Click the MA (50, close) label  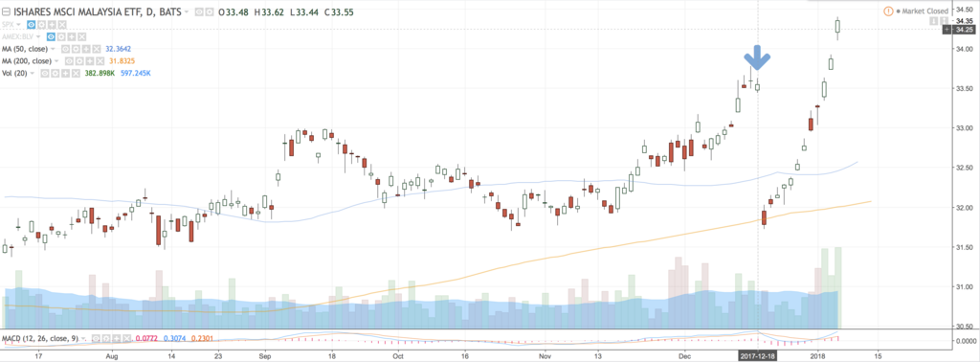25,49
